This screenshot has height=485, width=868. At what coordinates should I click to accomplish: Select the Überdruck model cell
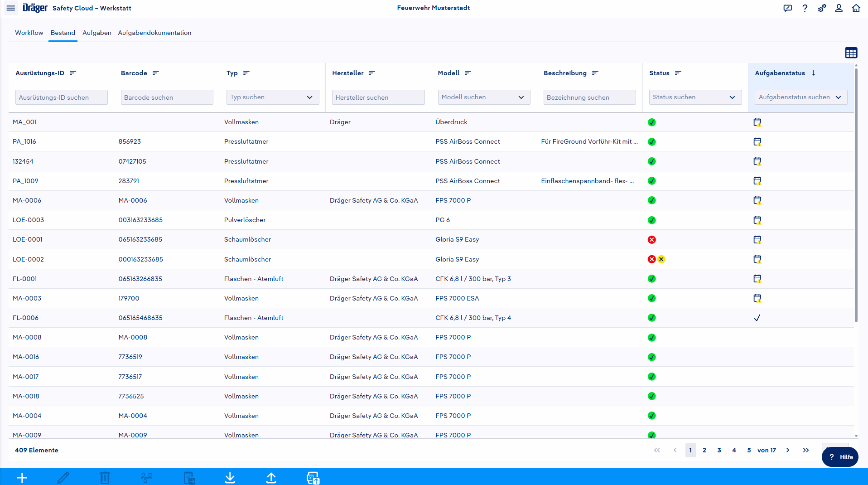(451, 122)
